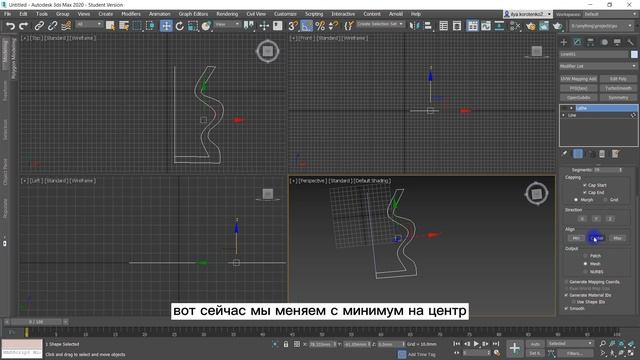Open the Curve Editor icon

(x=486, y=26)
